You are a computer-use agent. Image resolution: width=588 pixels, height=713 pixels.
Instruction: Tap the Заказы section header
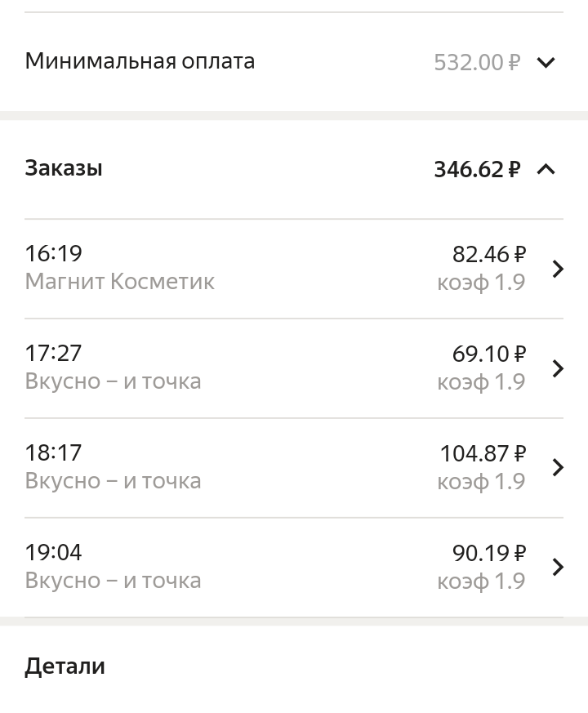(64, 168)
